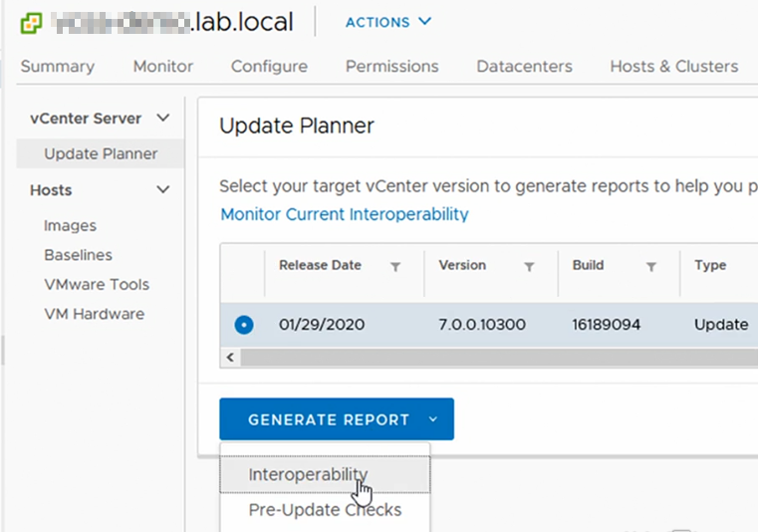Choose Interoperability from the report menu
Image resolution: width=758 pixels, height=532 pixels.
pyautogui.click(x=325, y=474)
